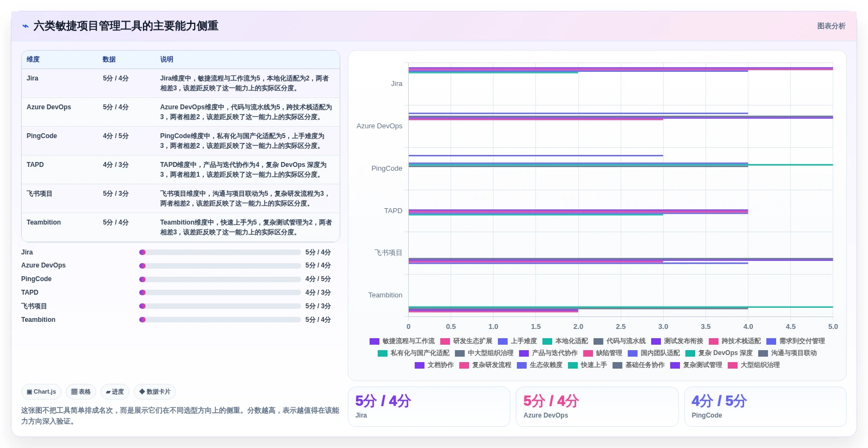Click the Chart.js tag chip
Screen dimensions: 868x448
coord(41,391)
